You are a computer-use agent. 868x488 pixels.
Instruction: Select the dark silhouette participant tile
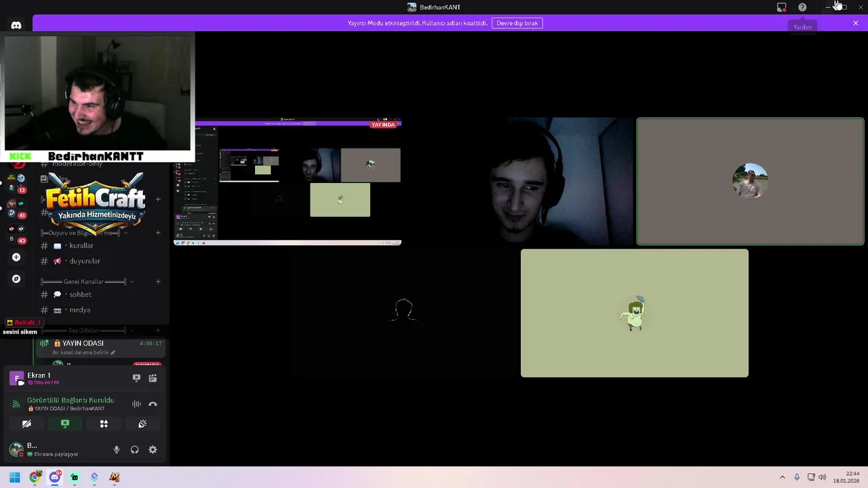(x=404, y=313)
